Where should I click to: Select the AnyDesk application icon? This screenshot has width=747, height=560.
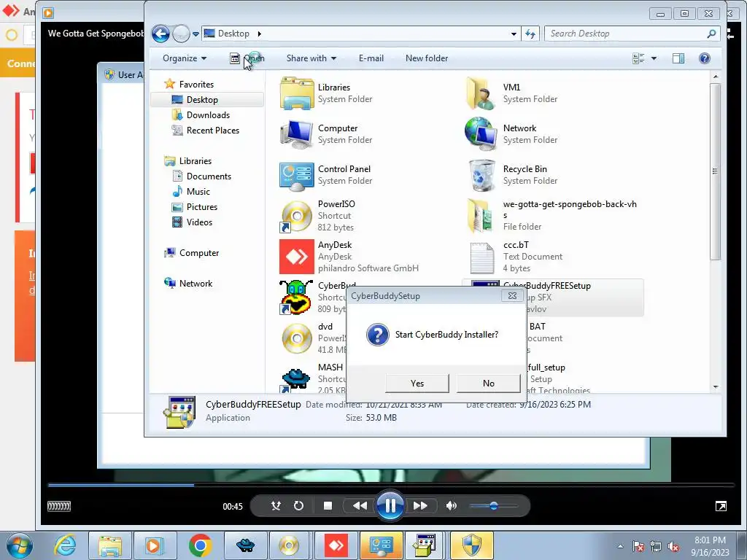(x=296, y=257)
